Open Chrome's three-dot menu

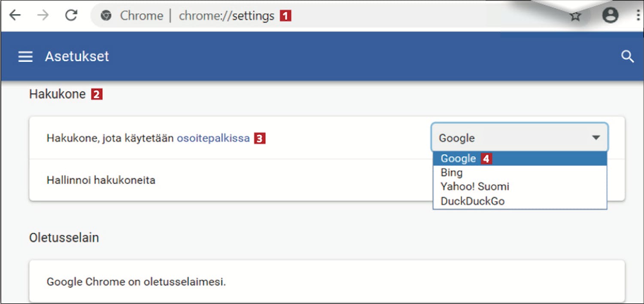(638, 15)
